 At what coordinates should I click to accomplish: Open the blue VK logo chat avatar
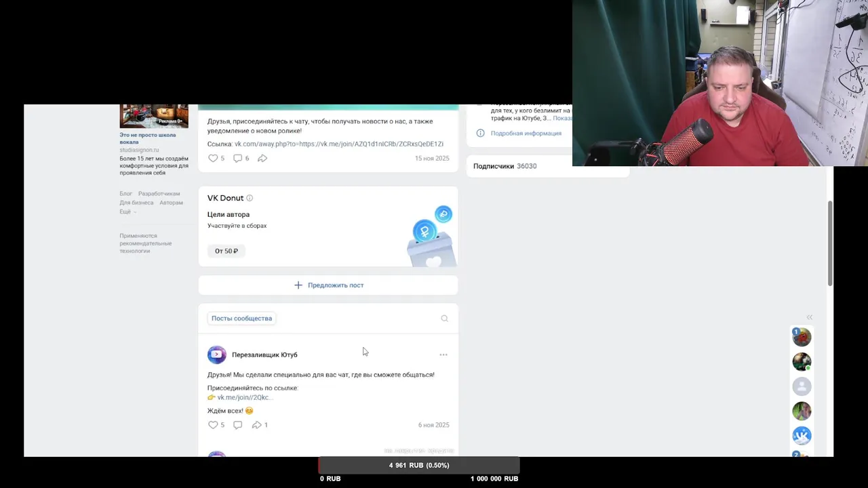click(802, 436)
